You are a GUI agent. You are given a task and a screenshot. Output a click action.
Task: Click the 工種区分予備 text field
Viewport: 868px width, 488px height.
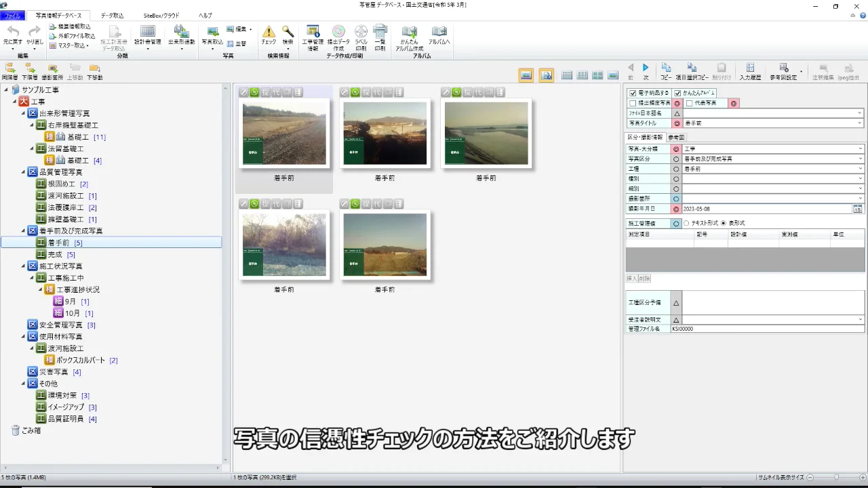[773, 302]
